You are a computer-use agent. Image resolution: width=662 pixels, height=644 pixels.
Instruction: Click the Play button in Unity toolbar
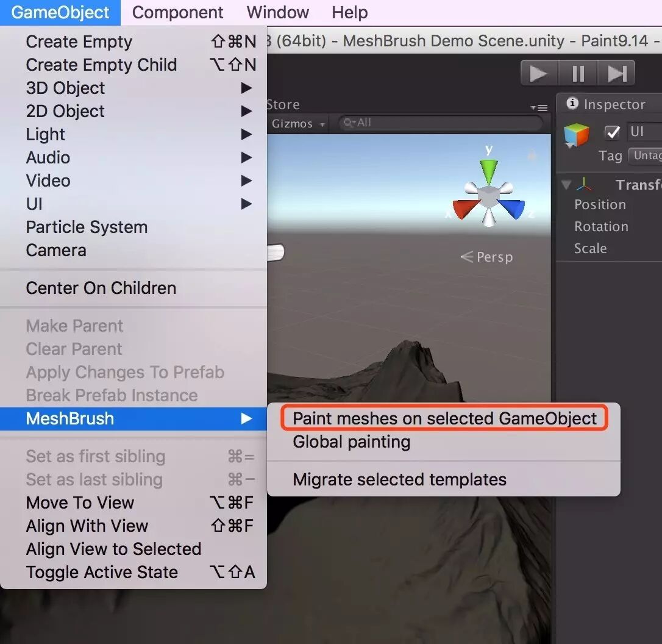[539, 73]
